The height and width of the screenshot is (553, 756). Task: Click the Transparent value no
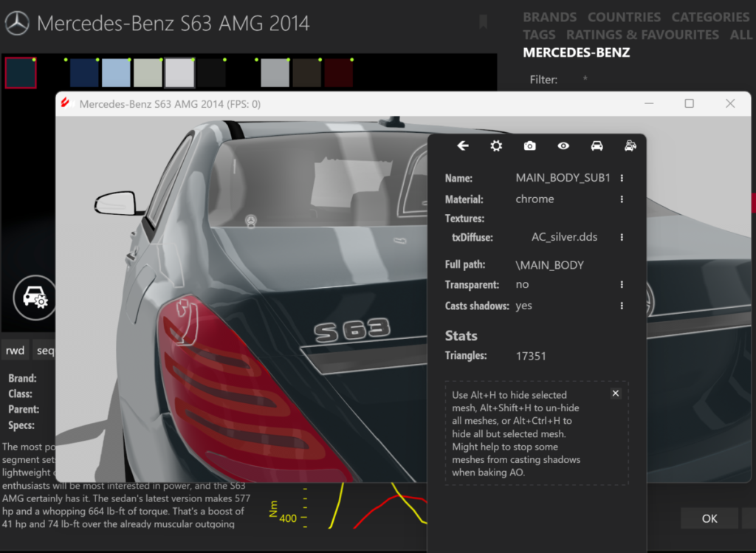pyautogui.click(x=522, y=284)
